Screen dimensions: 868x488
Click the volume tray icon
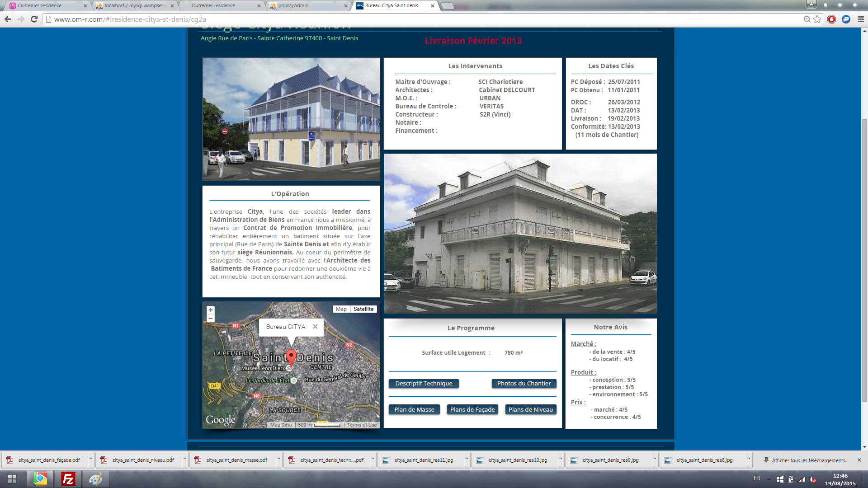pyautogui.click(x=813, y=479)
